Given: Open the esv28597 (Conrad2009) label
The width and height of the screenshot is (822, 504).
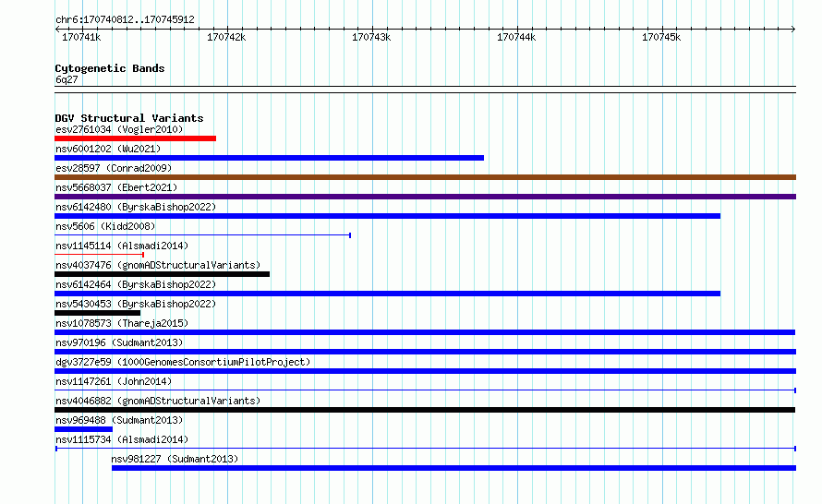Looking at the screenshot, I should click(x=114, y=168).
